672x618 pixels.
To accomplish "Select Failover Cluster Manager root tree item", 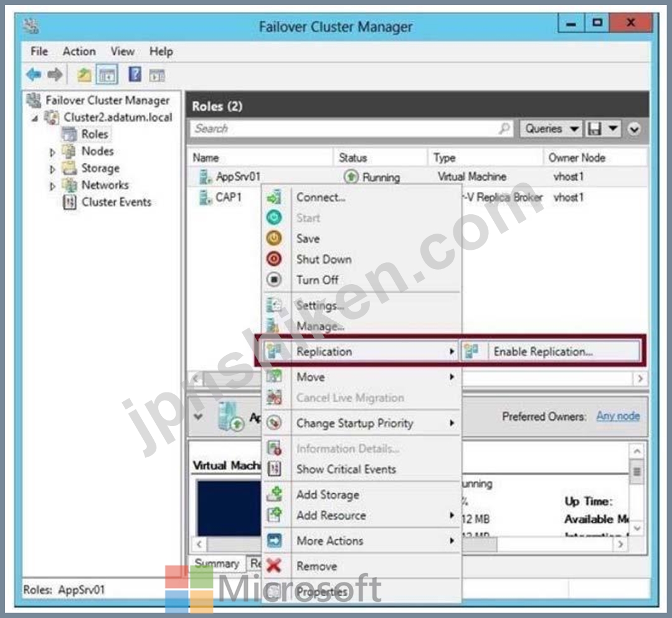I will tap(108, 100).
